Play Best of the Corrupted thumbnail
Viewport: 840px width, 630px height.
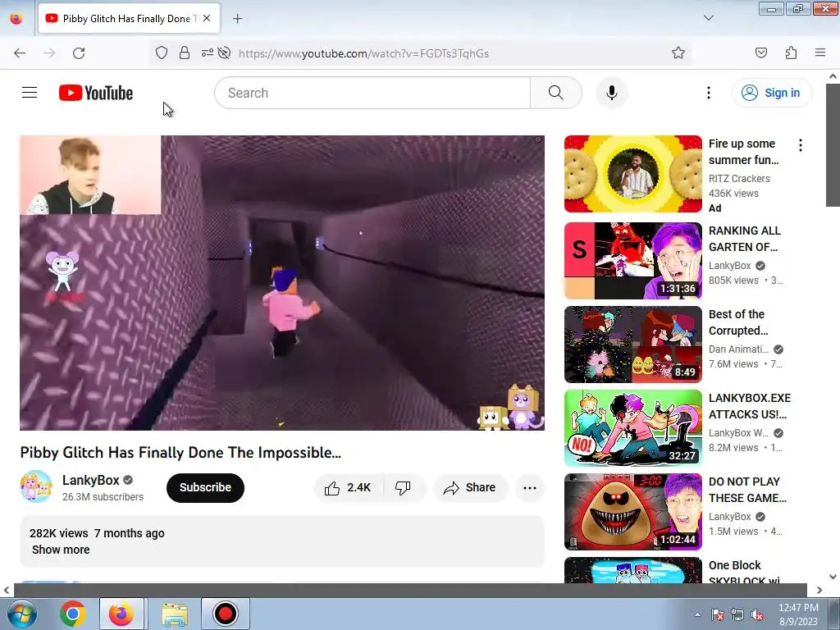(x=632, y=344)
